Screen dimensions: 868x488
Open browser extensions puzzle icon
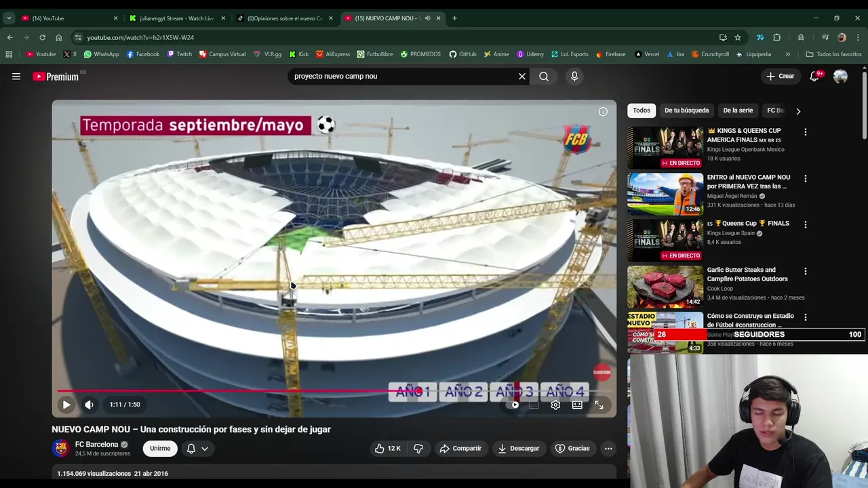(x=777, y=37)
